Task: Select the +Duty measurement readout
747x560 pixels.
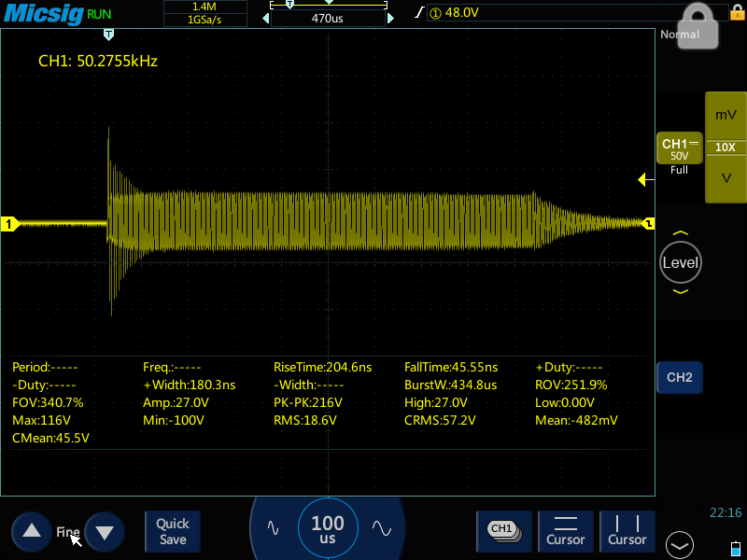Action: (x=569, y=367)
